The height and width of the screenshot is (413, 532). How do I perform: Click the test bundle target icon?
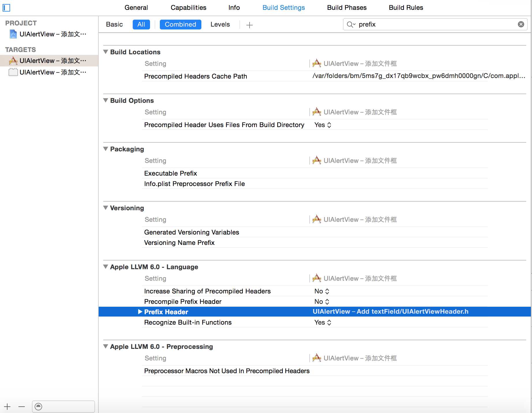tap(13, 72)
